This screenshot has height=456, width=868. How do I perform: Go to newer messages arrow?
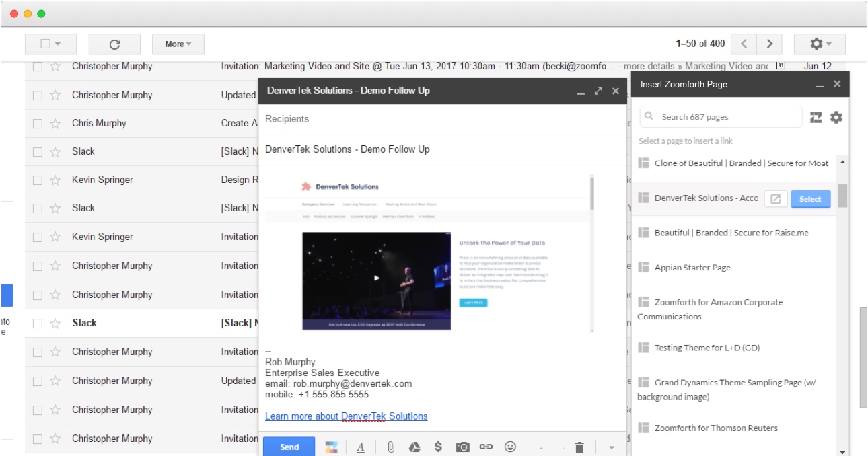[744, 44]
